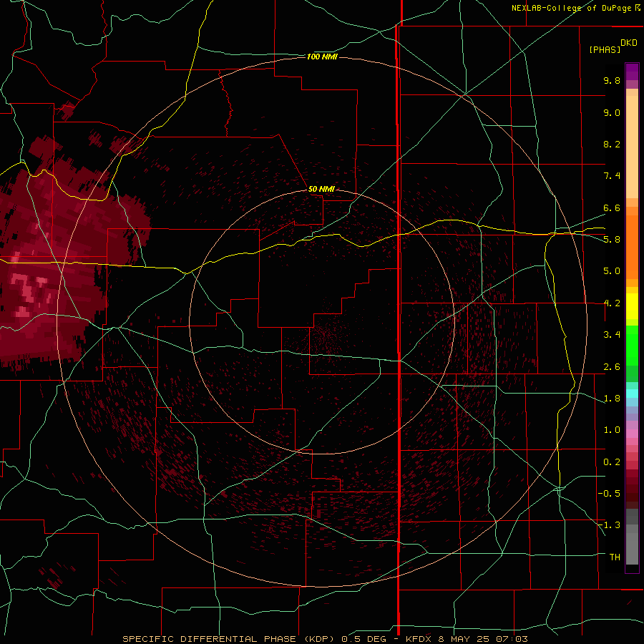Click the 6.6 value on the color scale
The height and width of the screenshot is (644, 644).
[x=612, y=208]
